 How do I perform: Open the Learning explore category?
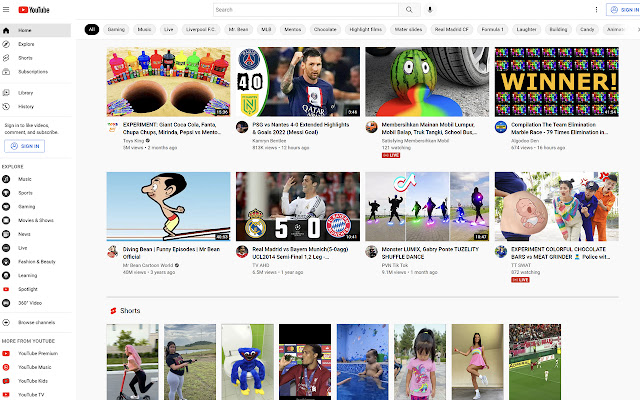[x=36, y=276]
